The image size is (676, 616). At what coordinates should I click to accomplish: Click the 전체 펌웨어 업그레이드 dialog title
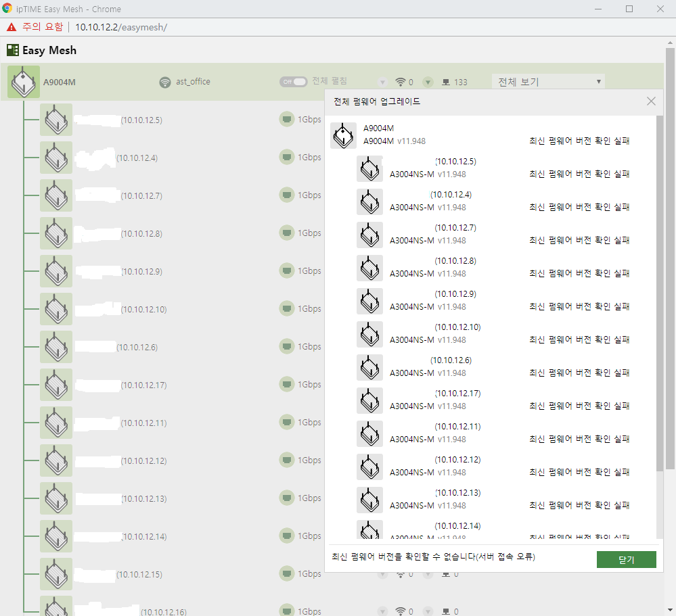[377, 101]
